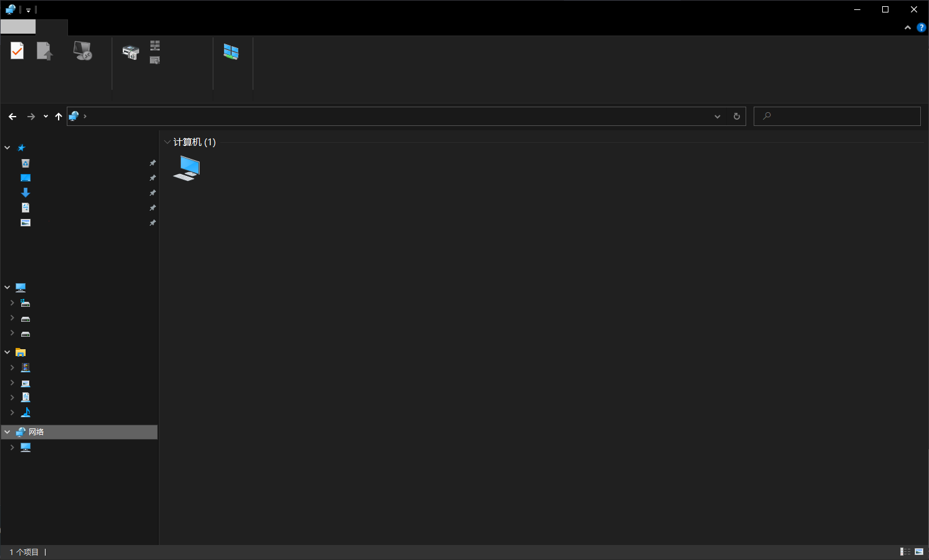Image resolution: width=929 pixels, height=560 pixels.
Task: Collapse the This PC tree section
Action: (7, 287)
